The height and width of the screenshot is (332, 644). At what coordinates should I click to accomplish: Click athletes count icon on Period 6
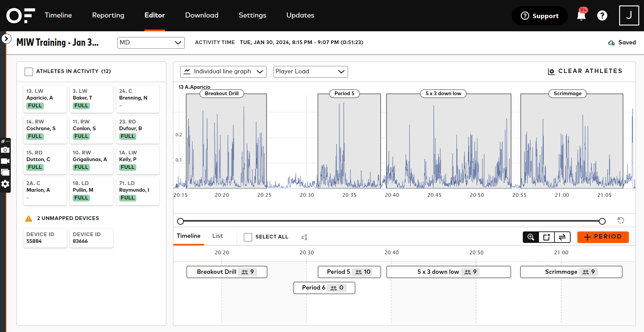click(x=334, y=288)
